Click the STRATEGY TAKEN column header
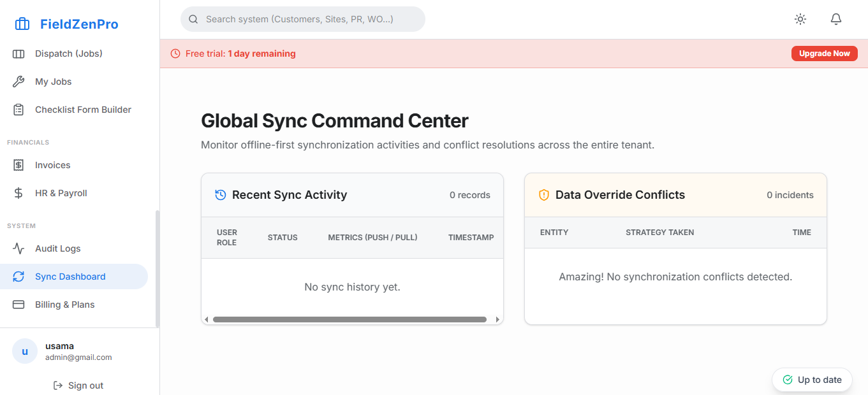This screenshot has height=395, width=868. click(660, 233)
